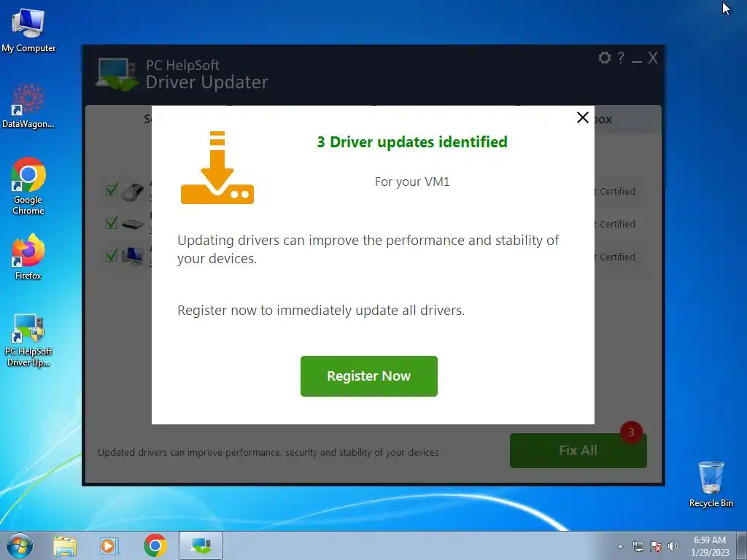Screen dimensions: 747x560
Task: Uncheck the disk drive driver checkbox
Action: (x=112, y=222)
